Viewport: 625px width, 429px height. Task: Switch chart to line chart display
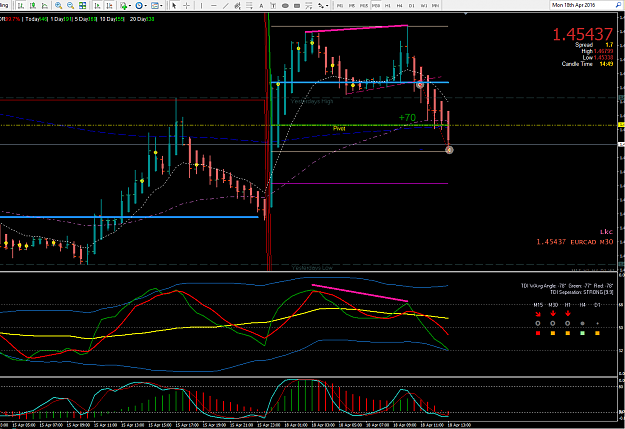tap(45, 6)
